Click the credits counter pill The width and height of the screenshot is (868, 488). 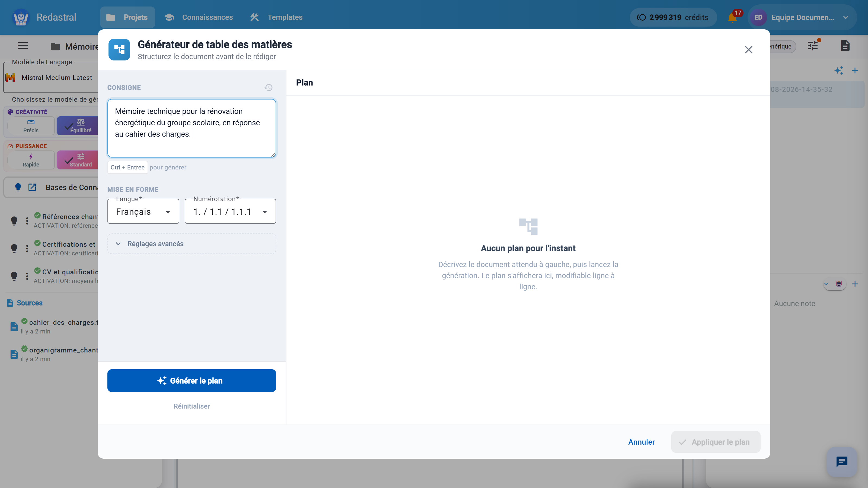673,18
